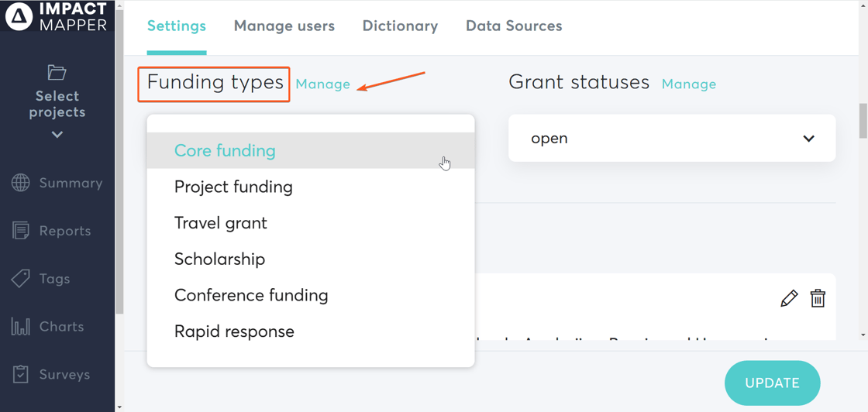
Task: Click Manage link next to Funding types
Action: coord(322,84)
